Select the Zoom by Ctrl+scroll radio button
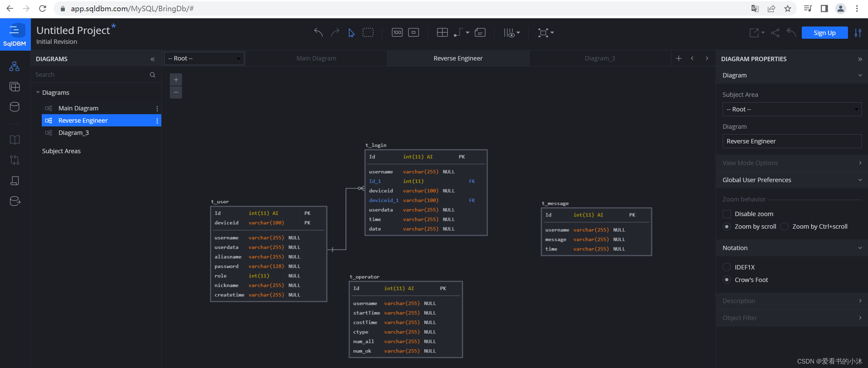Image resolution: width=868 pixels, height=368 pixels. tap(784, 227)
